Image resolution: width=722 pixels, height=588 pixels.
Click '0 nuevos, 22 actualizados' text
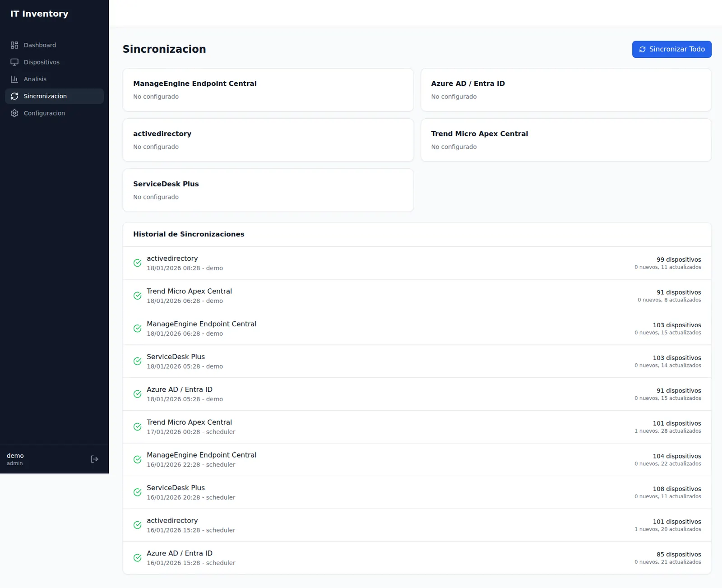(668, 463)
